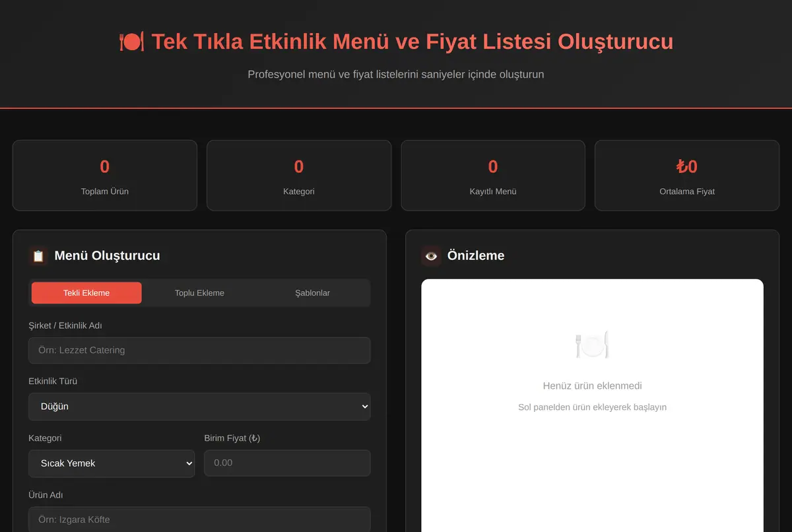Screen dimensions: 792x532
Task: Click the Önizleme heading
Action: pos(476,256)
